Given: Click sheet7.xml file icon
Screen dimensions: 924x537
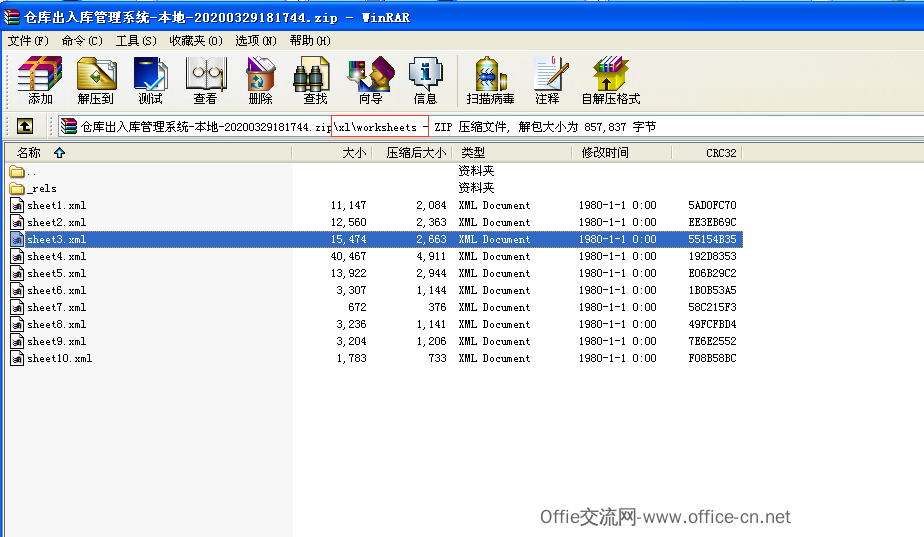Looking at the screenshot, I should coord(17,308).
